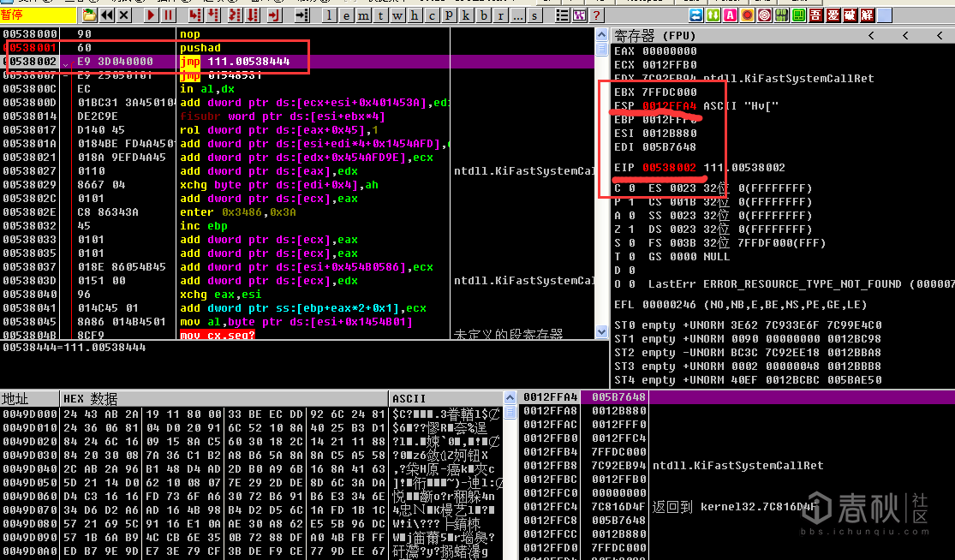Open the Call stack with the k button

466,15
